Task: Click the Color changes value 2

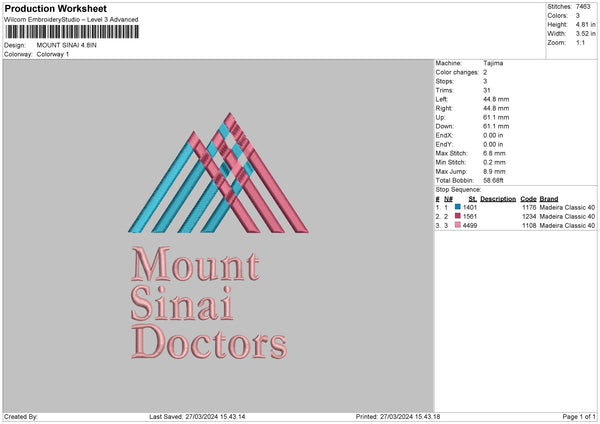Action: point(485,72)
